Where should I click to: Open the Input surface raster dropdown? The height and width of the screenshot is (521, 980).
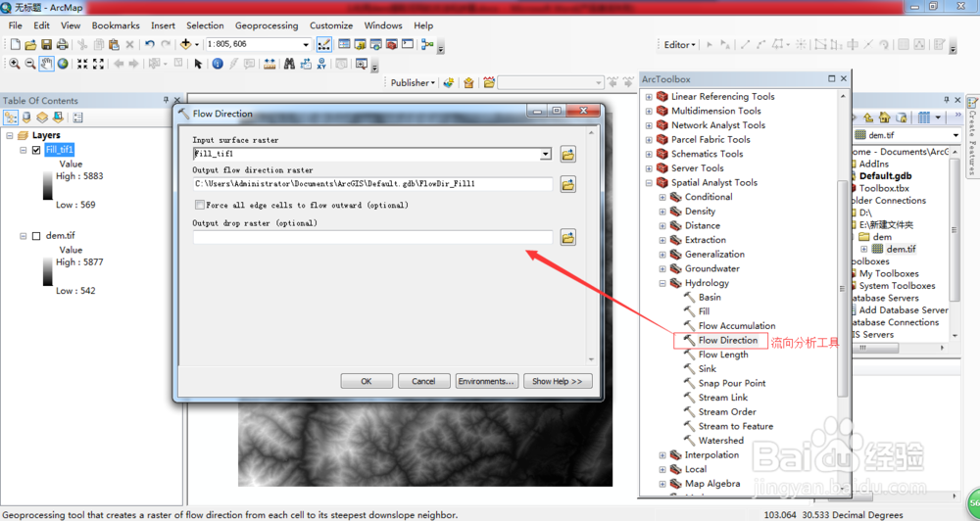(546, 154)
